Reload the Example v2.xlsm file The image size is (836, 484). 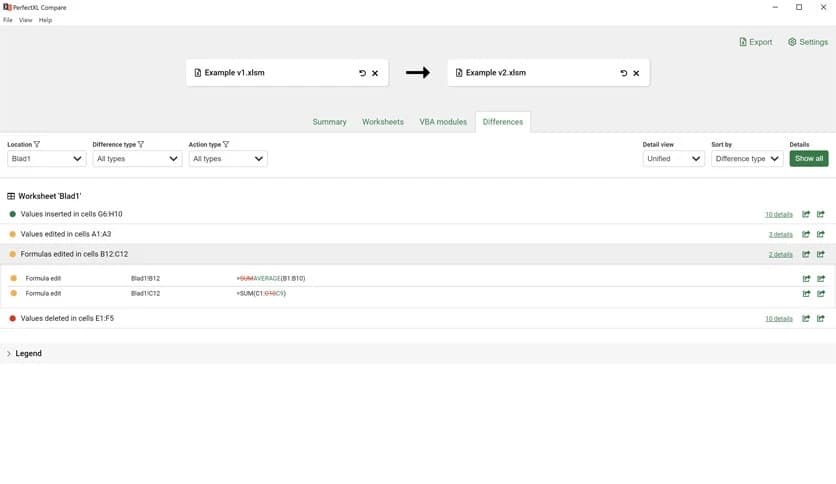(x=624, y=73)
